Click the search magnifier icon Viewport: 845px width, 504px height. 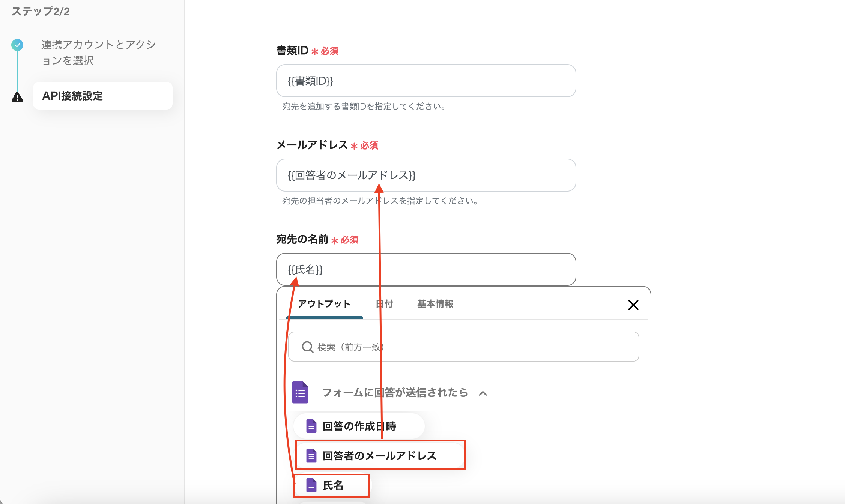tap(307, 347)
